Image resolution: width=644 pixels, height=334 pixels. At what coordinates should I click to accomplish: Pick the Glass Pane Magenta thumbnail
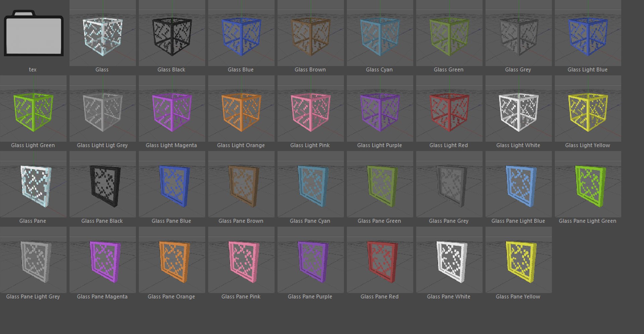tap(103, 260)
